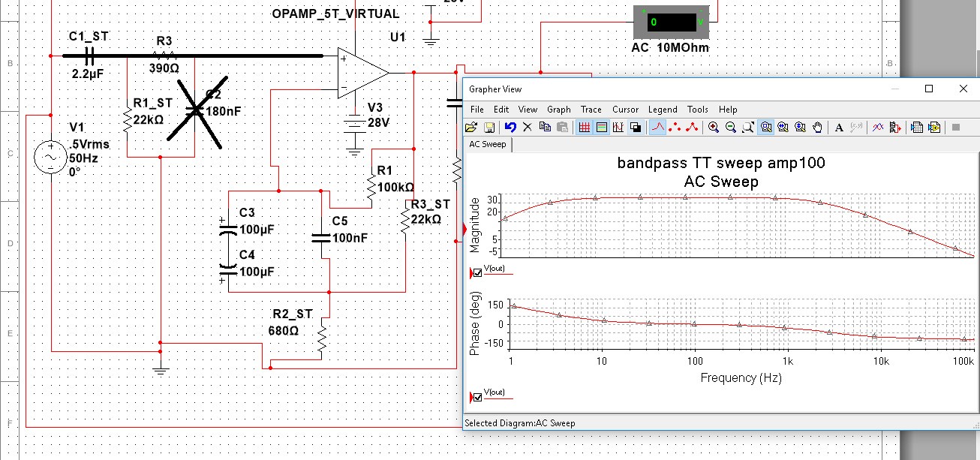The height and width of the screenshot is (460, 980).
Task: Select the AC Sweep tab
Action: tap(488, 144)
